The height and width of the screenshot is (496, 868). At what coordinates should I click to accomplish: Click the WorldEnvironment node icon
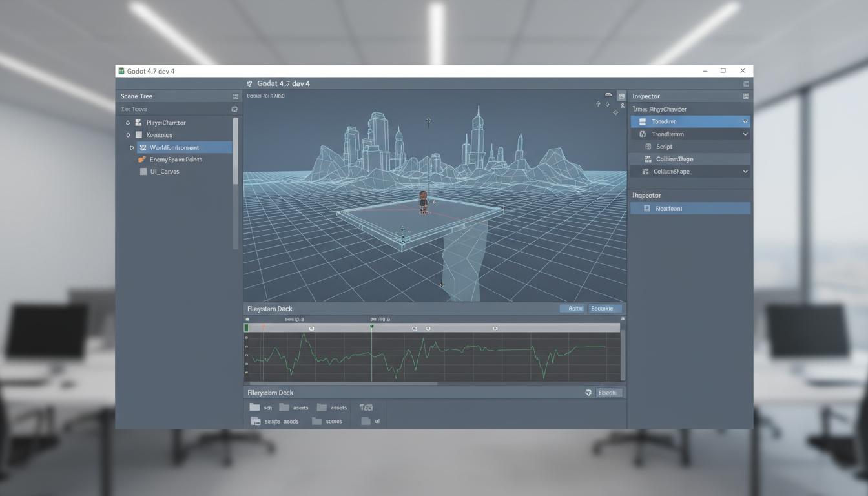[143, 147]
